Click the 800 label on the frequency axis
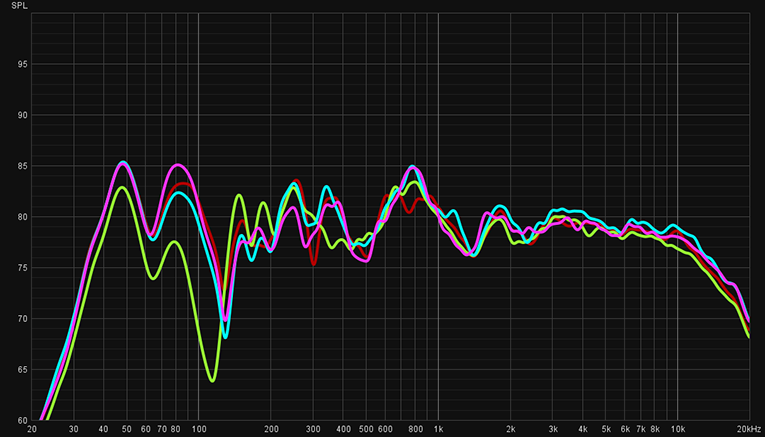The height and width of the screenshot is (437, 765). (415, 429)
